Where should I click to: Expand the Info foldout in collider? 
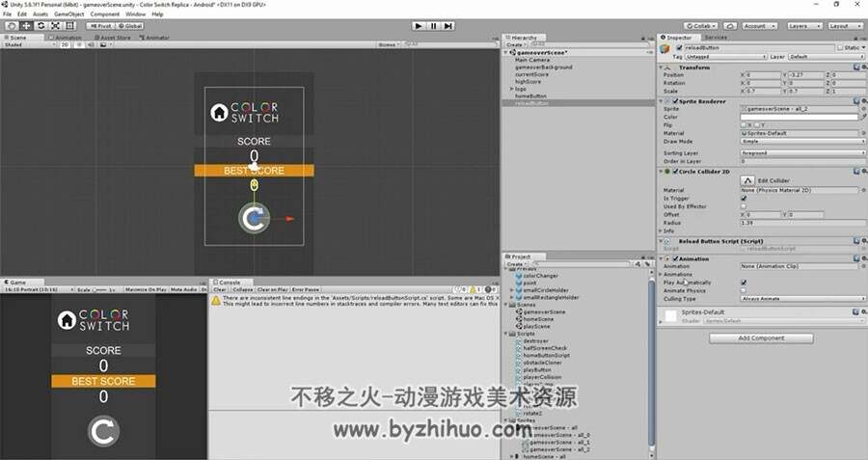(661, 230)
